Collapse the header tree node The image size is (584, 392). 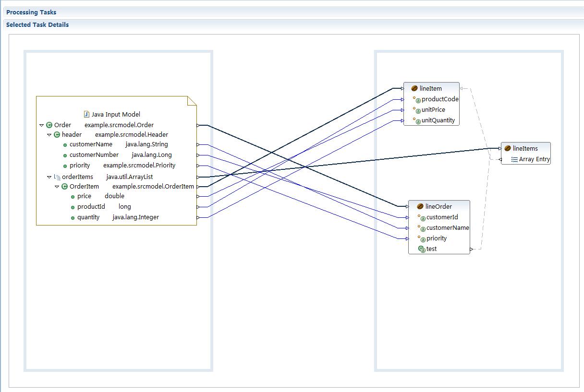pos(49,135)
